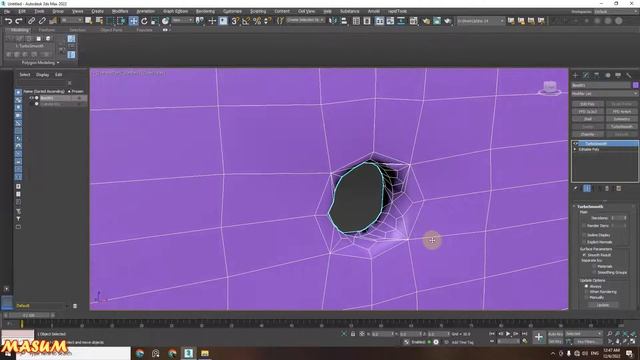Expand the Editable Poly stack entry
The width and height of the screenshot is (640, 360).
pyautogui.click(x=576, y=149)
